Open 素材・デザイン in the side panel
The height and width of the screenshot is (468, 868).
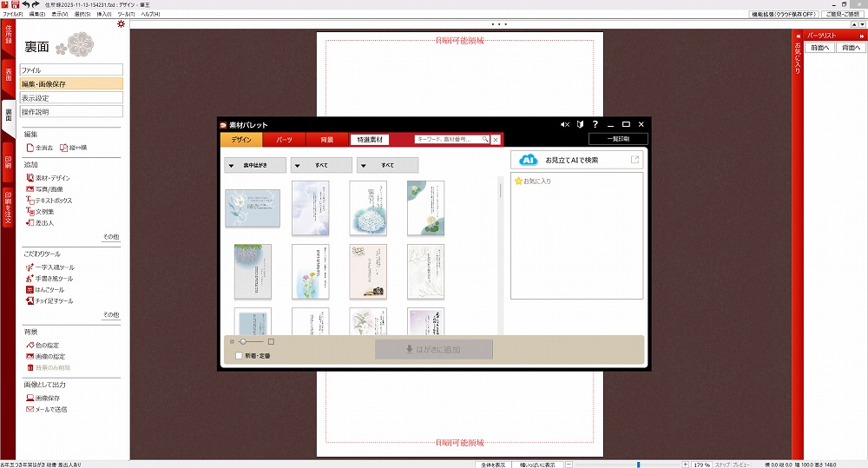pos(52,178)
